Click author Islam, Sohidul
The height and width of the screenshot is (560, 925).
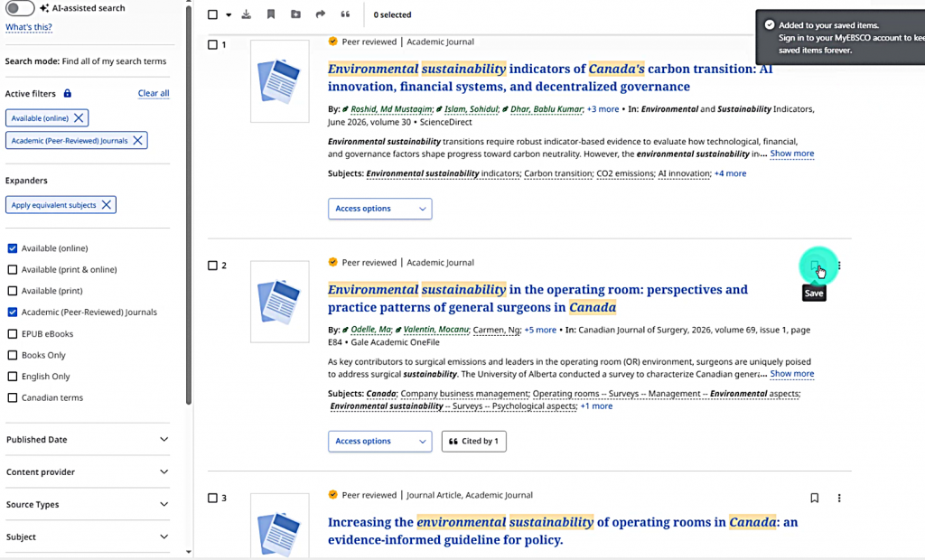point(471,109)
